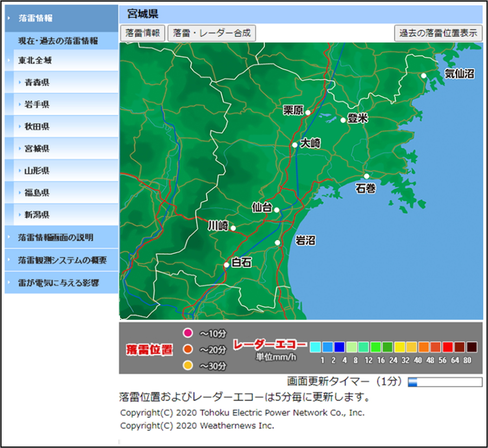
Task: Click the red 56 mm/h radar swatch
Action: coord(447,347)
